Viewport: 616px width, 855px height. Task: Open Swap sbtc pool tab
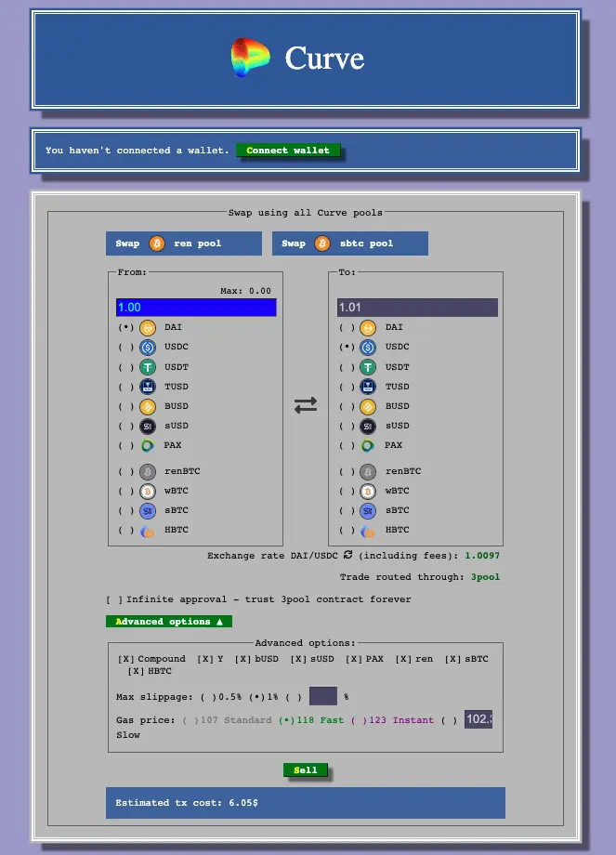pyautogui.click(x=350, y=243)
